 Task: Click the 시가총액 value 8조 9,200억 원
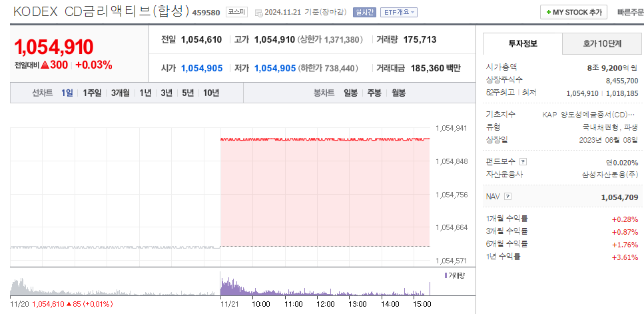click(613, 68)
